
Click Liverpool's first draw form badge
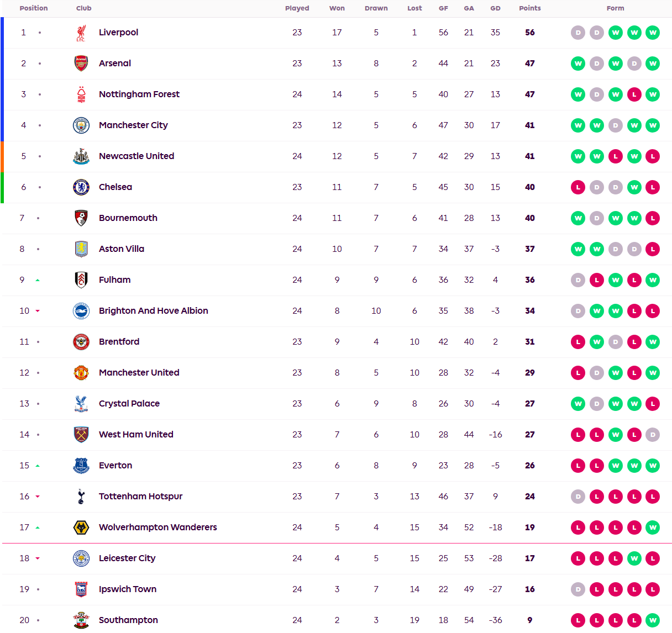(x=578, y=33)
